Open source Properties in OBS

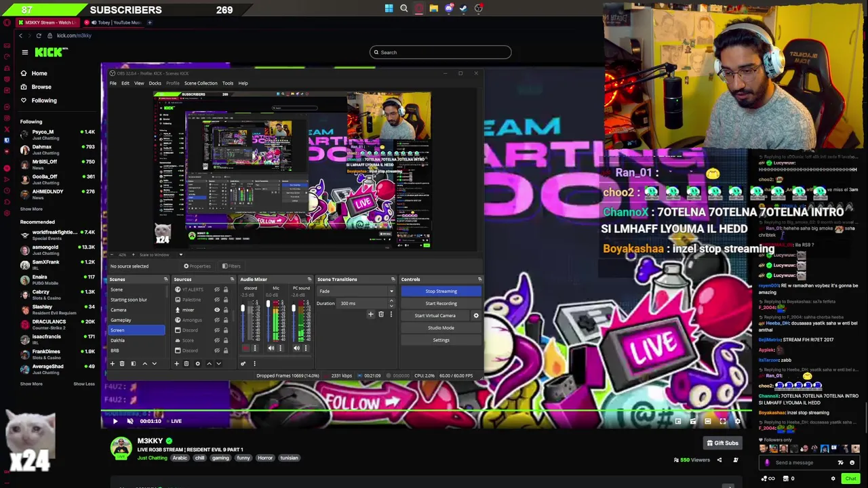click(197, 266)
